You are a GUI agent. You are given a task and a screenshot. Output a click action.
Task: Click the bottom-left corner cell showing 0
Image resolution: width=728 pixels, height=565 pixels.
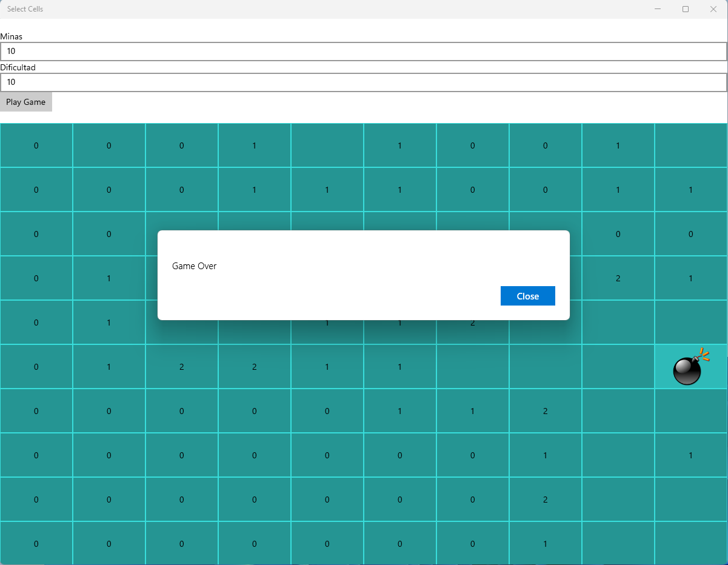click(x=36, y=543)
